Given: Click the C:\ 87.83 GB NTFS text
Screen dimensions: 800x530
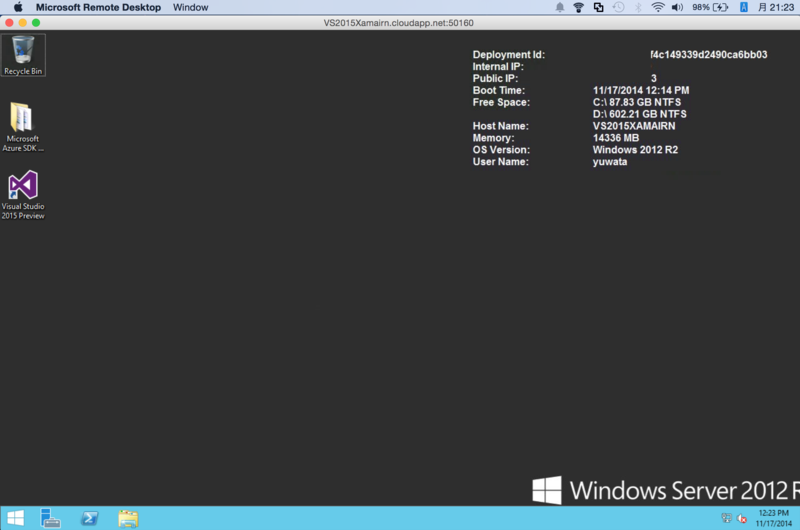Looking at the screenshot, I should tap(637, 102).
